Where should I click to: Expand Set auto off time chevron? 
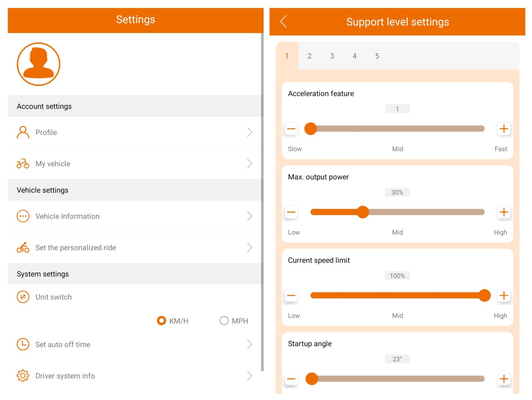[250, 344]
